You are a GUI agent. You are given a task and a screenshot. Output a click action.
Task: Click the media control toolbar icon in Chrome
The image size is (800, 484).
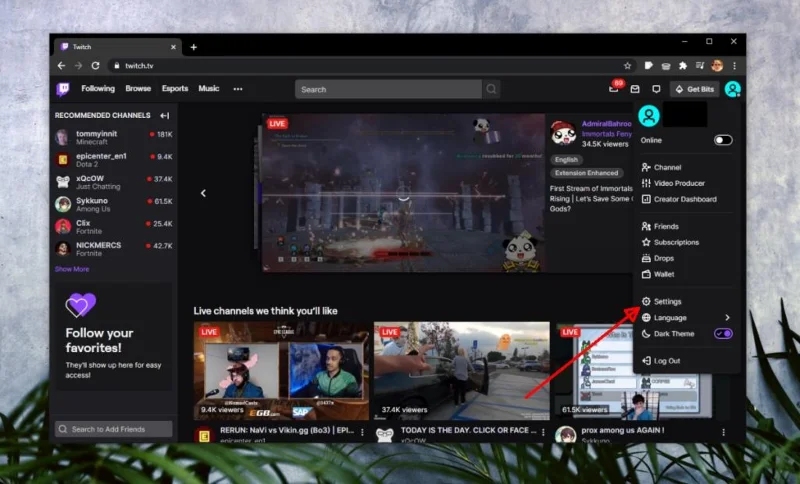pos(700,66)
